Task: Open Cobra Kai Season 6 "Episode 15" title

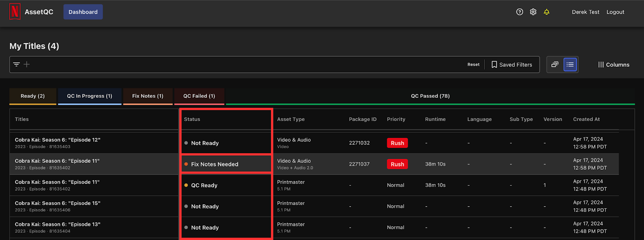Action: tap(58, 203)
